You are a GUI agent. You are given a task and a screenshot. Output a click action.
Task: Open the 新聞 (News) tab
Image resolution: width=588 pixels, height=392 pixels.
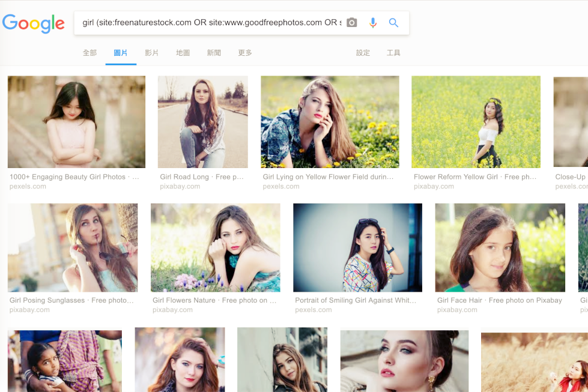(x=214, y=53)
